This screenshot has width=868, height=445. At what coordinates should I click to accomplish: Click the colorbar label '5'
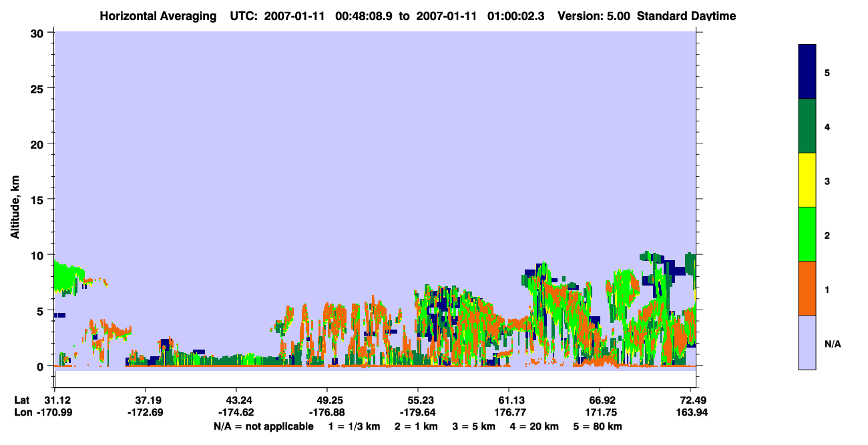pyautogui.click(x=827, y=73)
